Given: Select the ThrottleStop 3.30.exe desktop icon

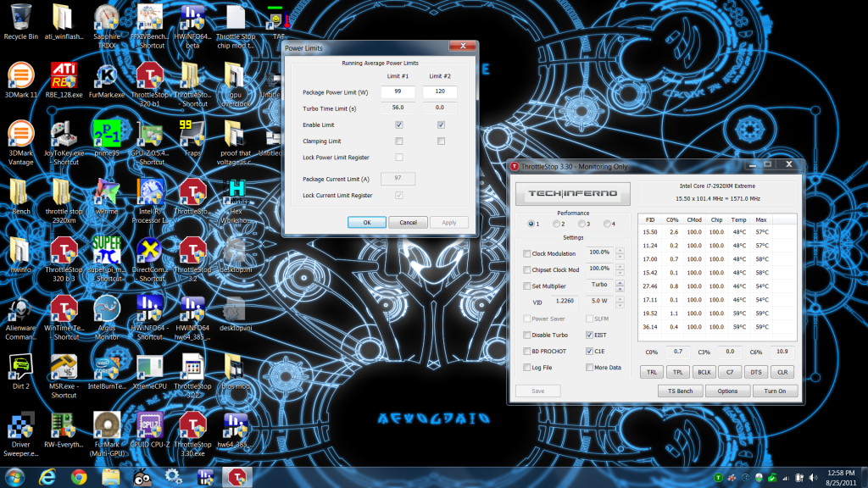Looking at the screenshot, I should click(192, 434).
